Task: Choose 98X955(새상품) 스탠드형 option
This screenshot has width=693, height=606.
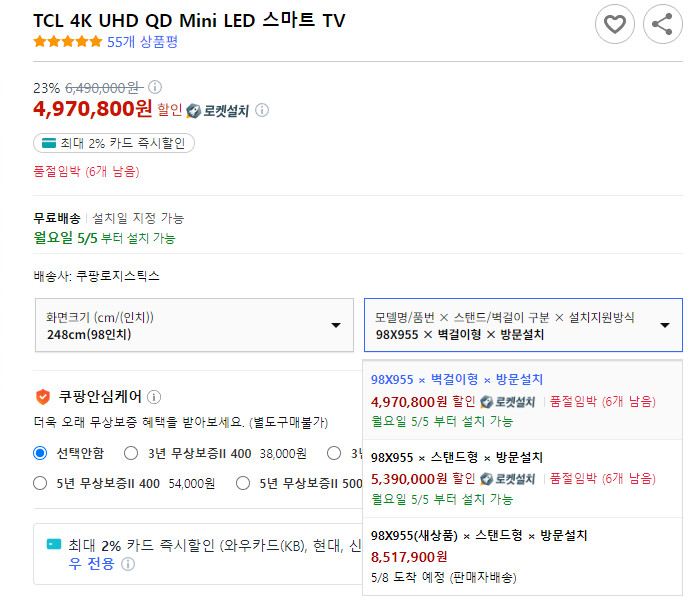Action: click(522, 556)
